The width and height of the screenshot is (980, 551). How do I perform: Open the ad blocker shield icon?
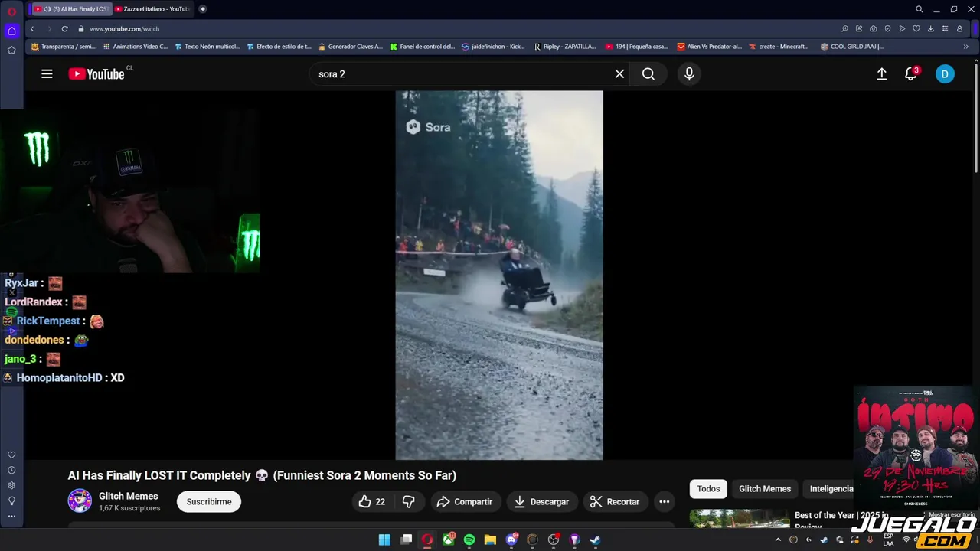click(887, 28)
